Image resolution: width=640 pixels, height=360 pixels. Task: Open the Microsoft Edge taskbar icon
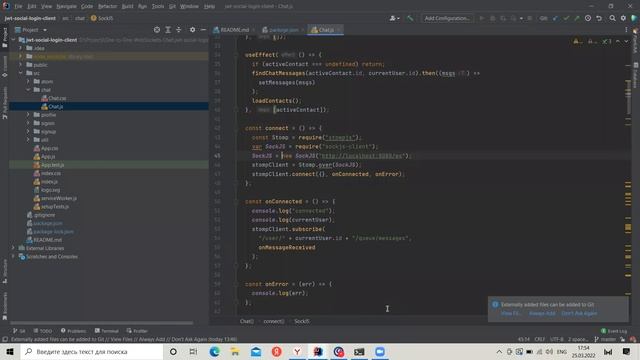214,351
